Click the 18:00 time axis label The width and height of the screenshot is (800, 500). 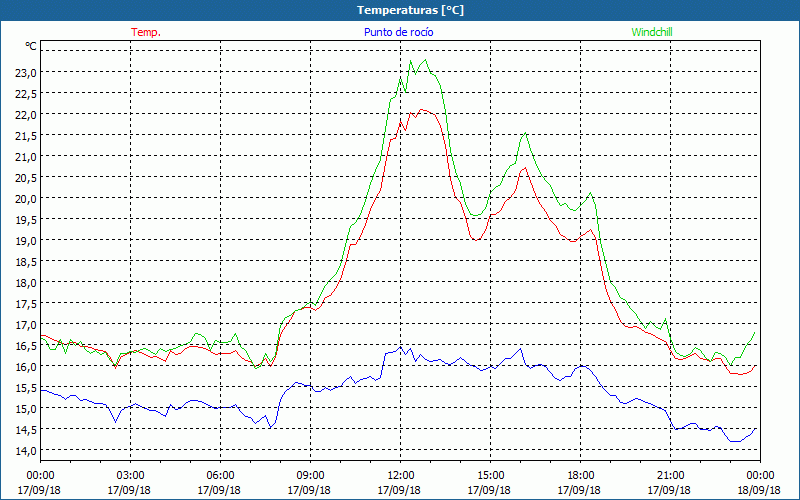[581, 476]
